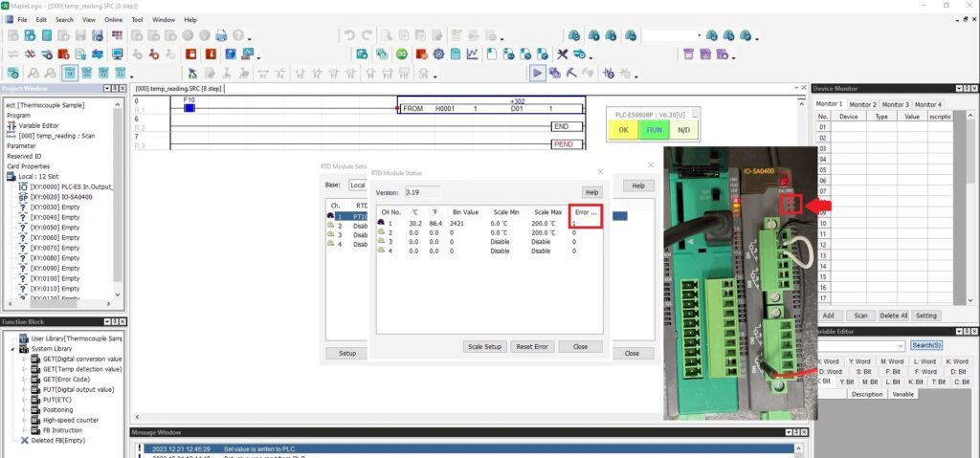Open the Project Window header dropdown arrow
980x458 pixels.
(107, 89)
